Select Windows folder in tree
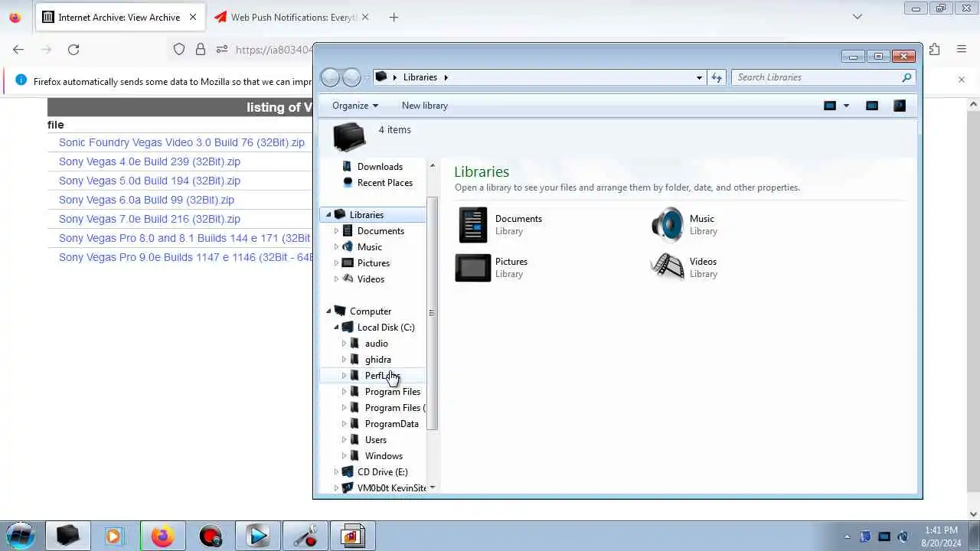 click(384, 456)
